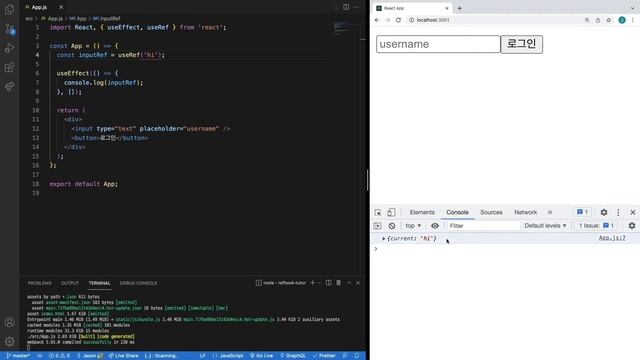Click Prettier status bar item
Screen dimensions: 640x360
[324, 356]
